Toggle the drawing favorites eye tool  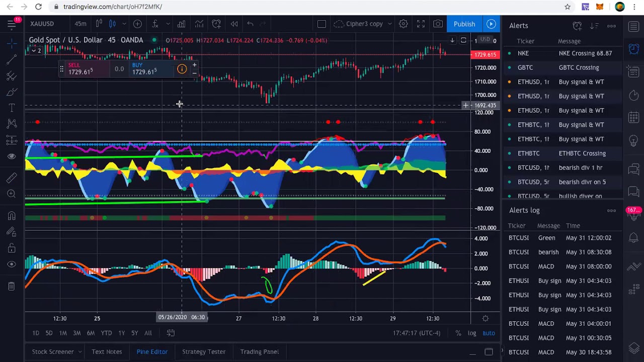[12, 156]
